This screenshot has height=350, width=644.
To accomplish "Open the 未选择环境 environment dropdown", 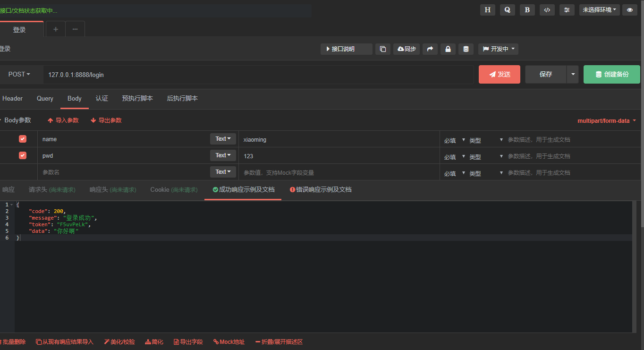I will (600, 9).
